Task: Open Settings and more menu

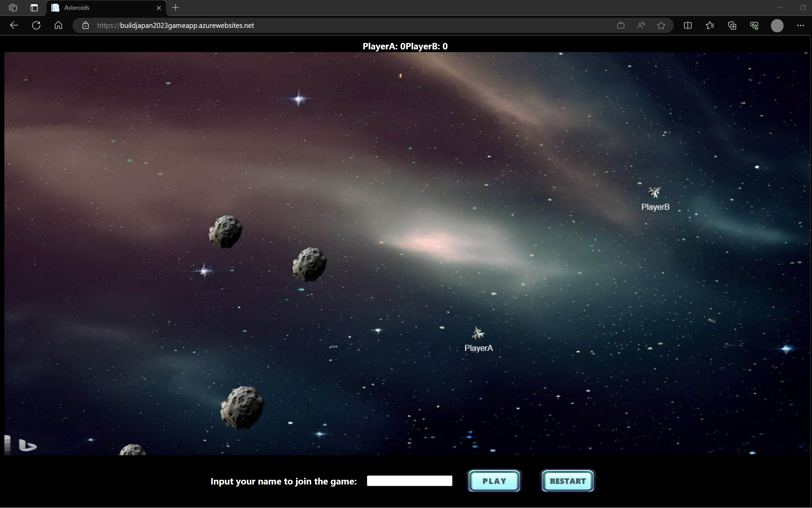Action: tap(800, 25)
